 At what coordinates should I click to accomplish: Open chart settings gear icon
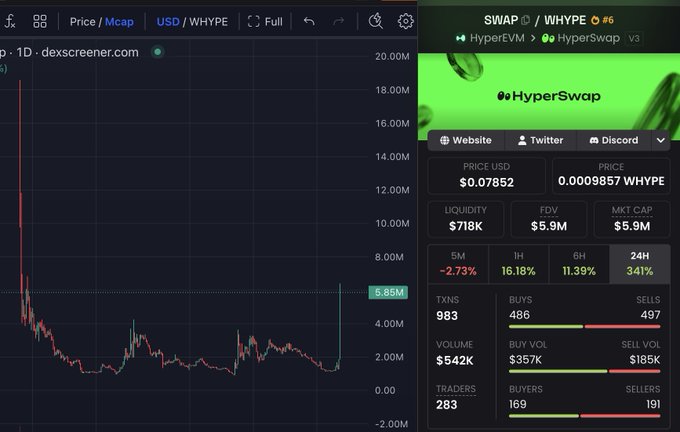405,21
